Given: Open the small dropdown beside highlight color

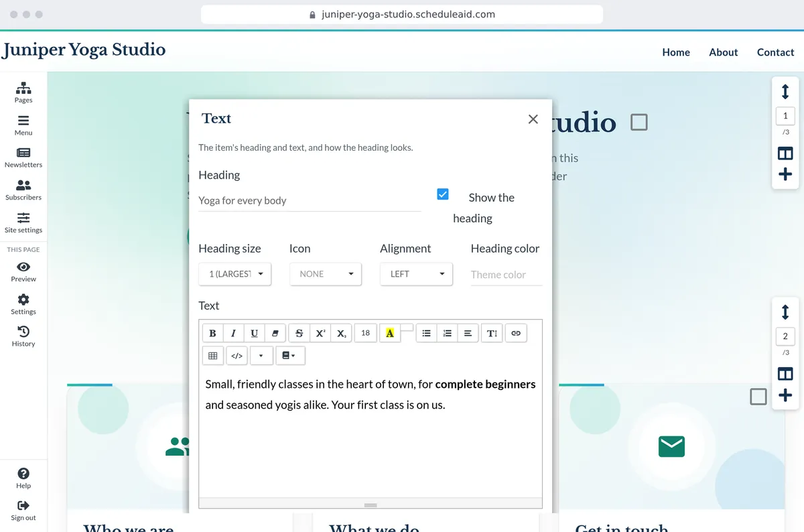Looking at the screenshot, I should (x=407, y=328).
